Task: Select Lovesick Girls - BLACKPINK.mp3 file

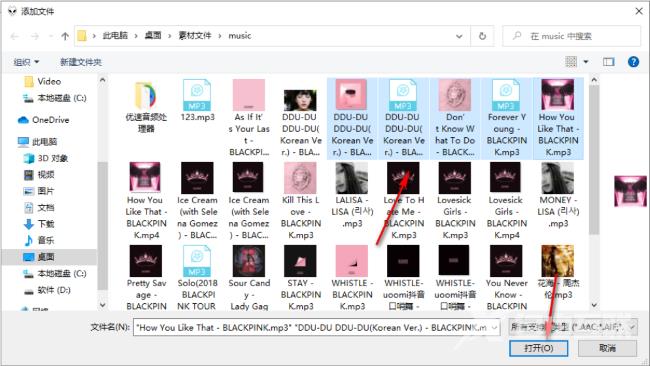Action: pos(455,201)
